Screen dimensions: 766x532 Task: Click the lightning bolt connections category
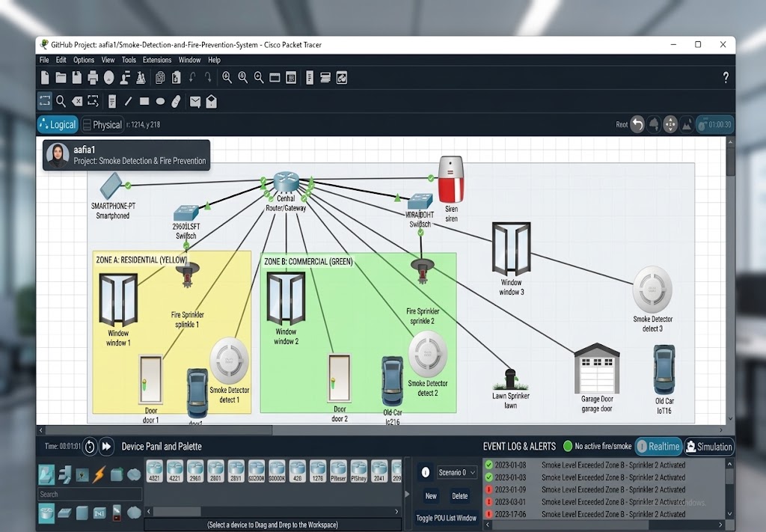[99, 474]
